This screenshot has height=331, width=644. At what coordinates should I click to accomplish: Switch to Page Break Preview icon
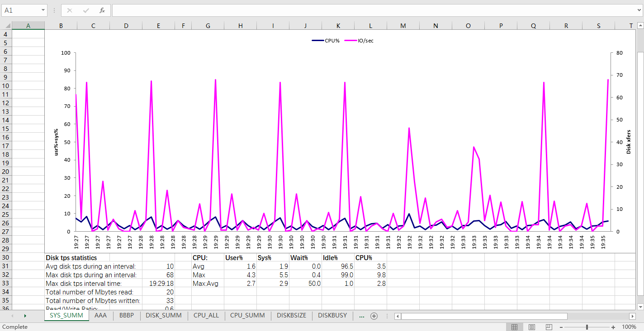[549, 327]
